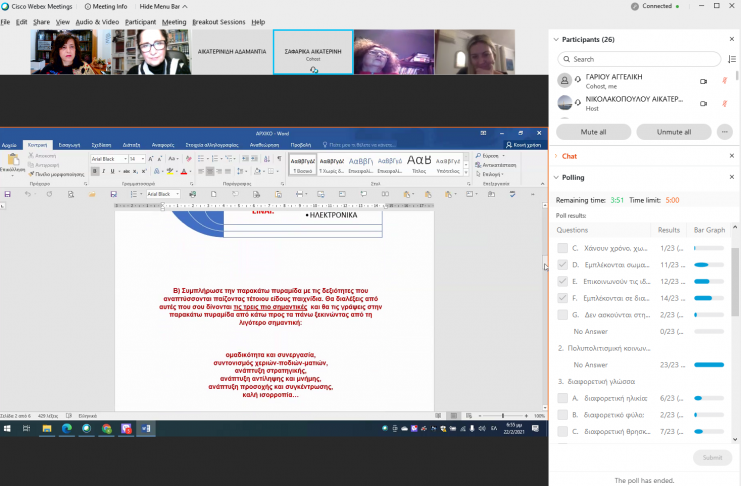Collapse the Participants panel header
741x486 pixels.
556,40
